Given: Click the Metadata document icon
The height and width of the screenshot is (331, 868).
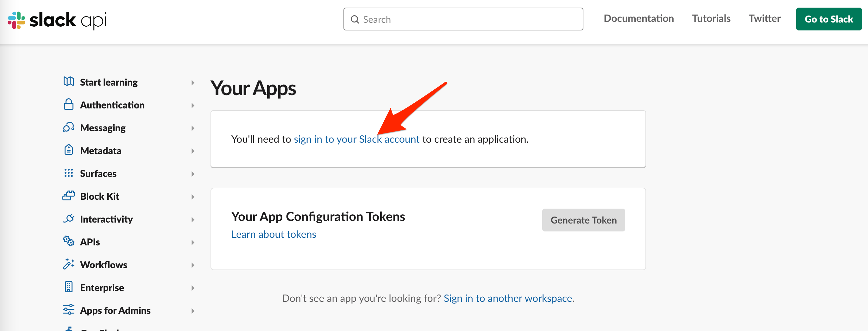Looking at the screenshot, I should (x=68, y=150).
